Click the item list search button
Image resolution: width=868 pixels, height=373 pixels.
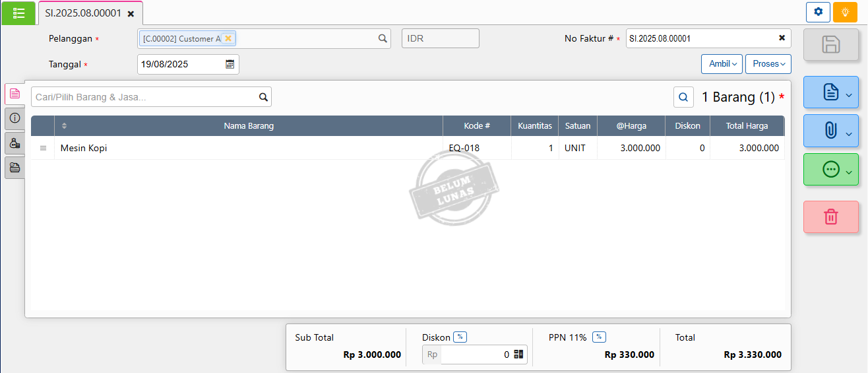tap(683, 97)
